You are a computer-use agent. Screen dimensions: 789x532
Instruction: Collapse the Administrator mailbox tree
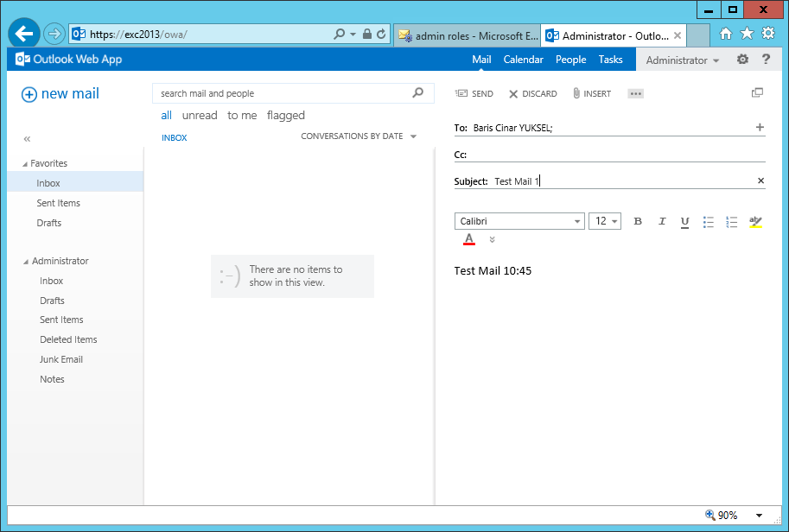pyautogui.click(x=26, y=262)
